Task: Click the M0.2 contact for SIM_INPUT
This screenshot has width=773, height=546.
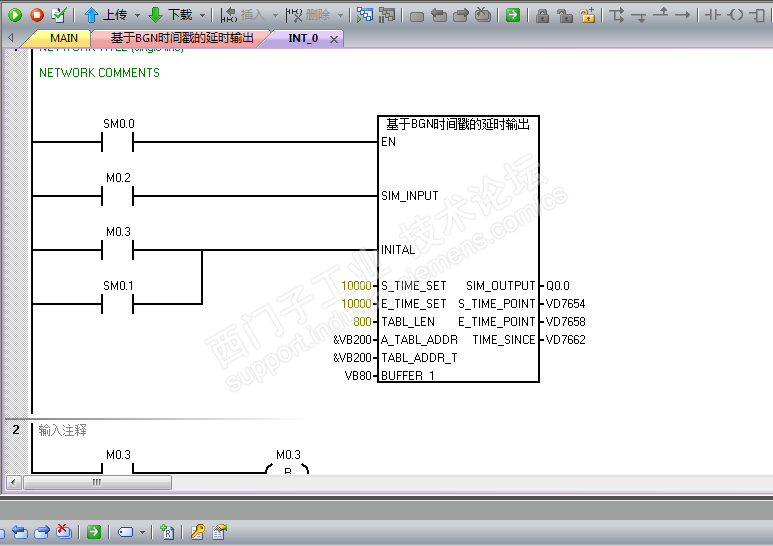Action: pos(118,196)
